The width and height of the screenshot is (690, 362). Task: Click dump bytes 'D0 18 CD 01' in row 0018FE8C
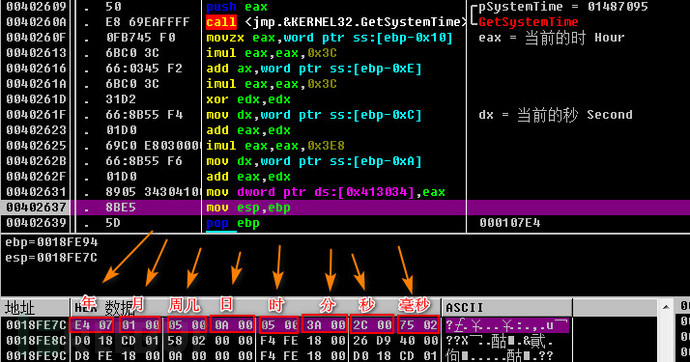(x=117, y=341)
